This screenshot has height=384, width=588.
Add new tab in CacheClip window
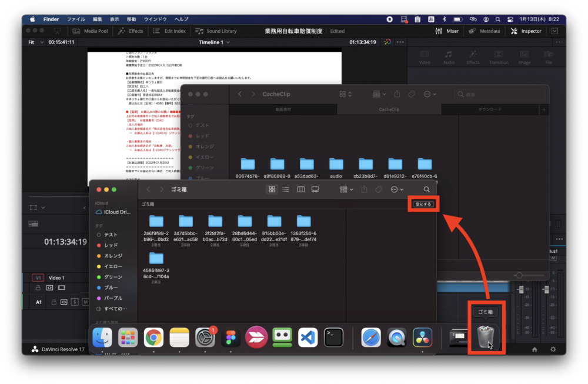pos(544,109)
